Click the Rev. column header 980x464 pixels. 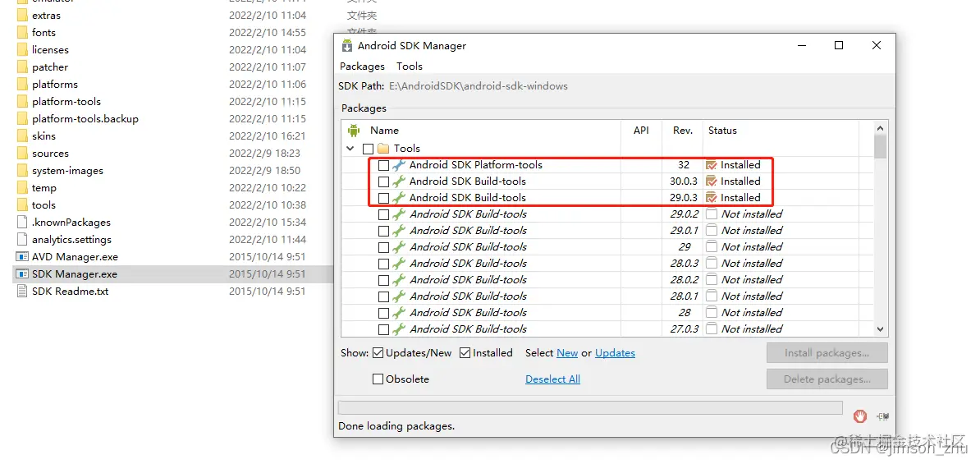coord(683,131)
